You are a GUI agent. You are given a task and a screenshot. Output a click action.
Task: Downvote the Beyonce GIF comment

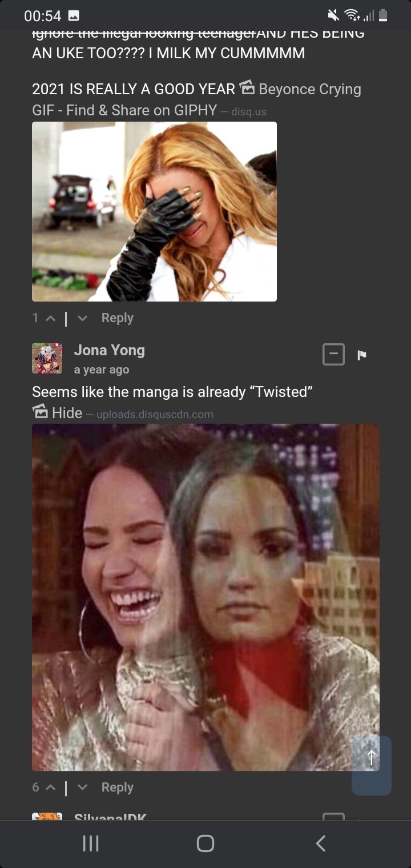pyautogui.click(x=82, y=319)
